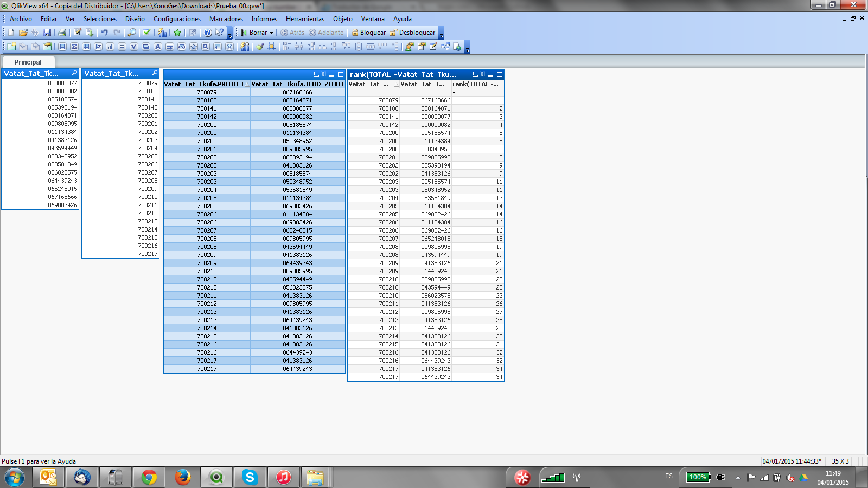Click the Reload script icon
Screen dimensions: 868x488
35,33
